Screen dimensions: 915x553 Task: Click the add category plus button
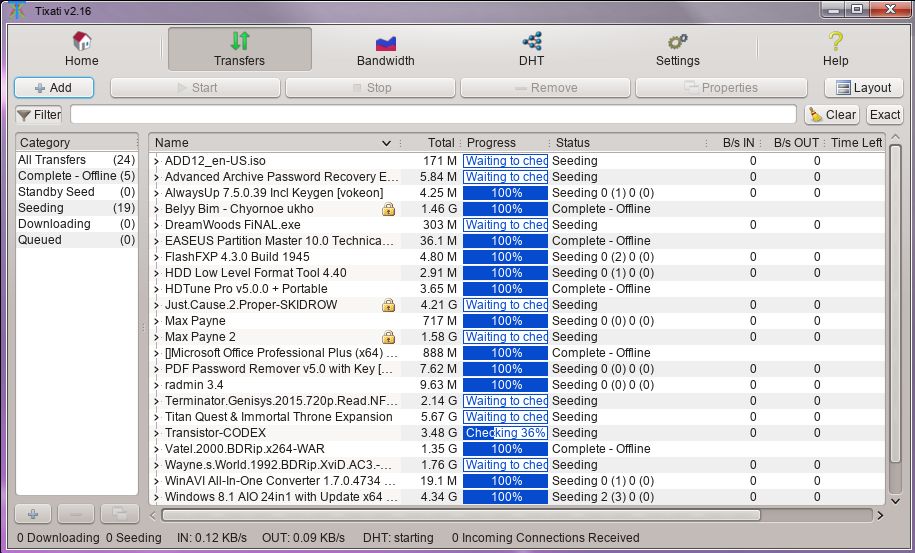pos(33,514)
